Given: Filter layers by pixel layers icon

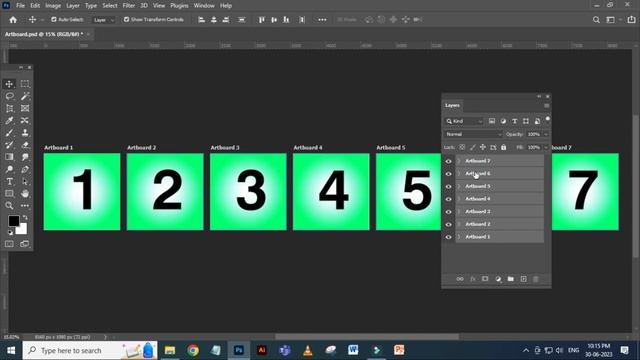Looking at the screenshot, I should 492,121.
